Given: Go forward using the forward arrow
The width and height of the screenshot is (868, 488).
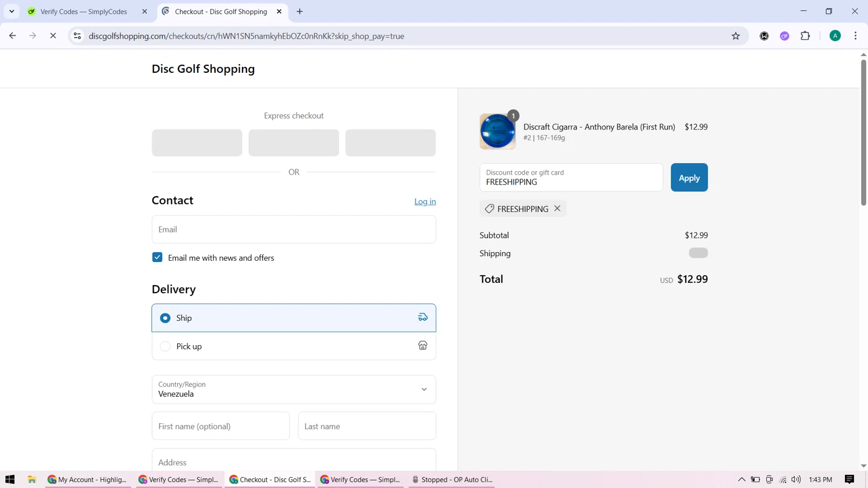Looking at the screenshot, I should [33, 36].
